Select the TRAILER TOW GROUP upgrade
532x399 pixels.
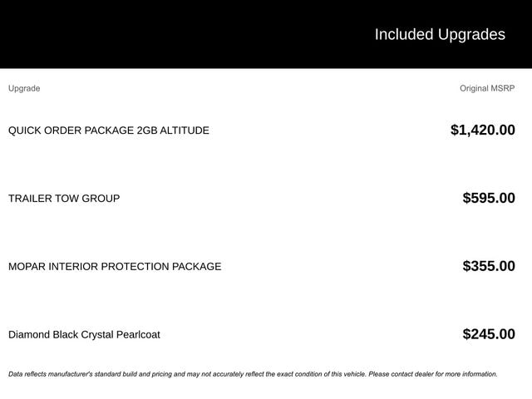coord(64,199)
